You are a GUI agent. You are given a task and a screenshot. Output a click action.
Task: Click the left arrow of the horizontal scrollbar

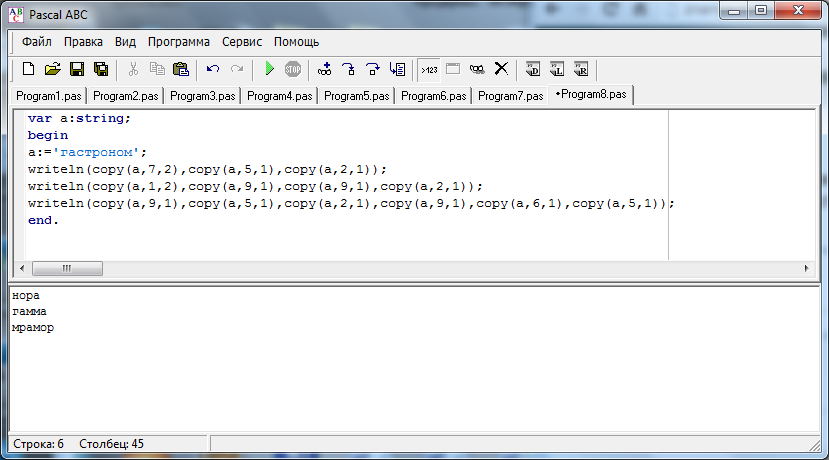click(22, 269)
